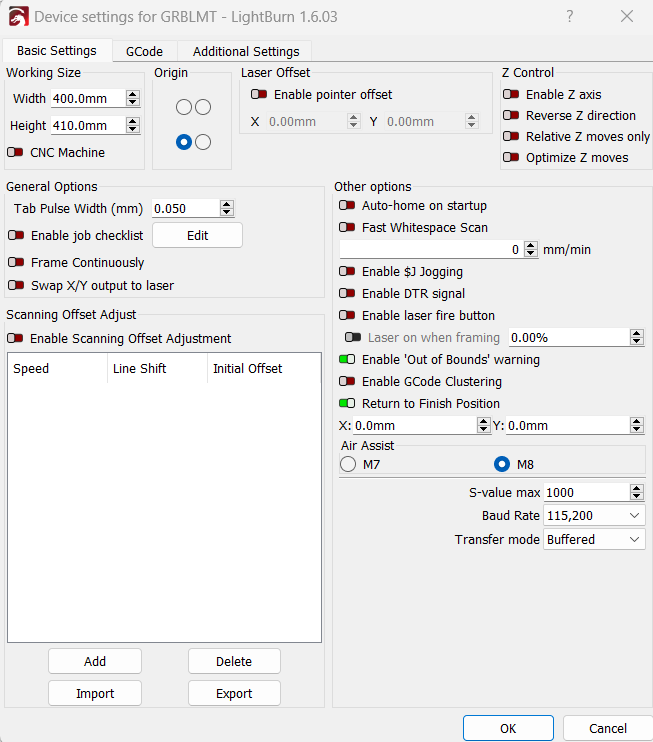Click the LightBurn app logo icon
The width and height of the screenshot is (653, 742).
18,17
